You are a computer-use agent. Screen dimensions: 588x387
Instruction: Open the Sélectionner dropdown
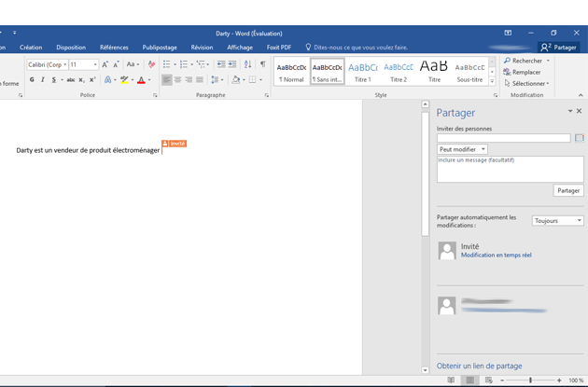pyautogui.click(x=526, y=83)
